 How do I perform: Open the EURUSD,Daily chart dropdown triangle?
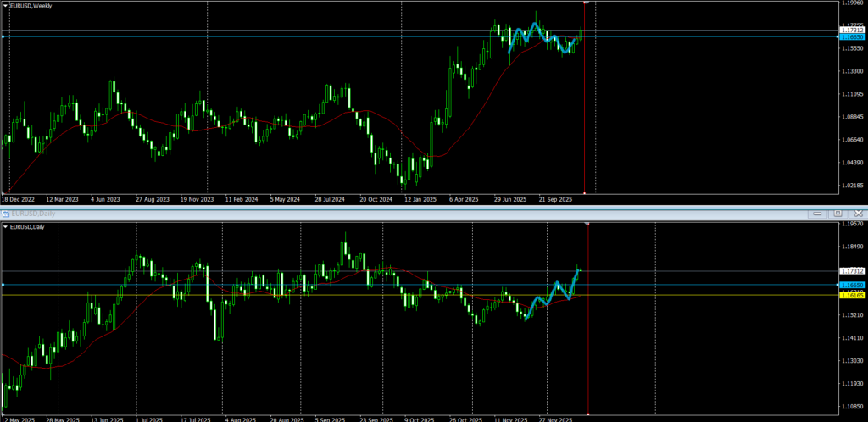click(x=4, y=227)
